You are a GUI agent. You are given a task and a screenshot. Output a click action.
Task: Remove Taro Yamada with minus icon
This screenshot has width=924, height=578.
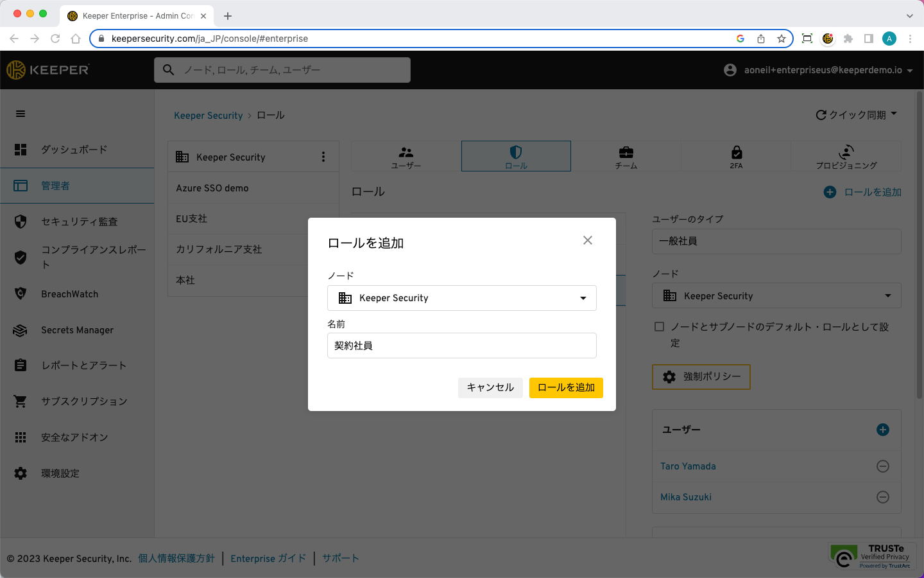[x=883, y=466]
